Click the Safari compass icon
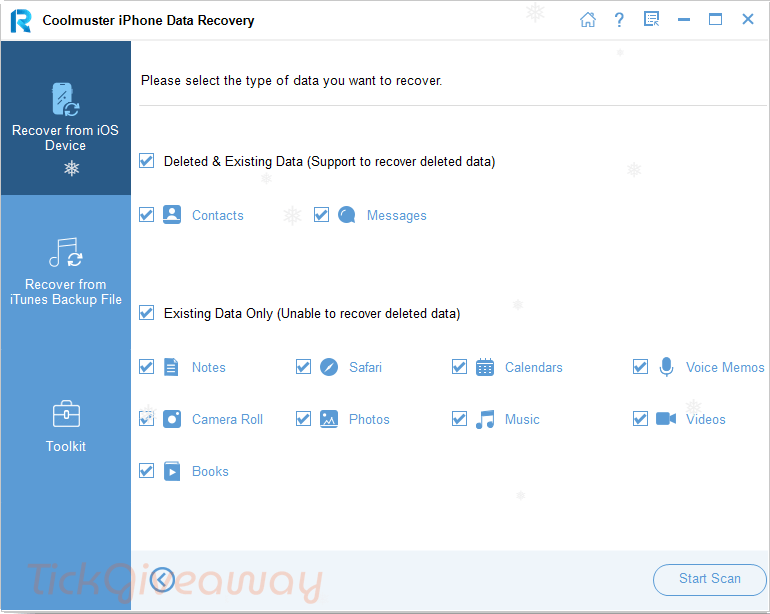Viewport: 770px width, 614px height. [x=329, y=367]
